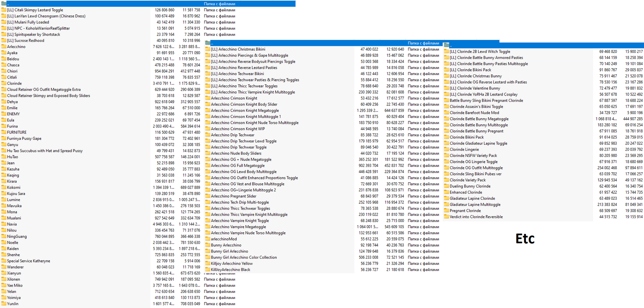Image resolution: width=644 pixels, height=308 pixels.
Task: Select Clorinde OG Outfit Multitoggle folder
Action: point(476,168)
